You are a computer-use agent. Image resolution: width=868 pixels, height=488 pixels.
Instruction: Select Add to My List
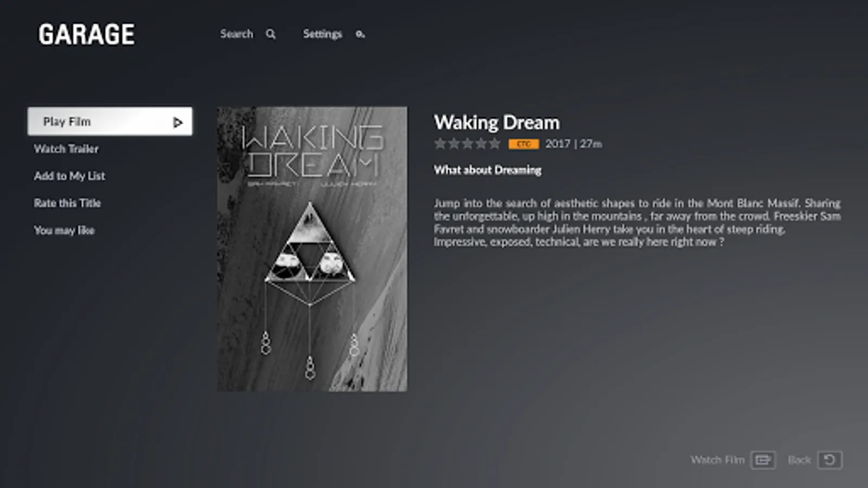pos(69,176)
